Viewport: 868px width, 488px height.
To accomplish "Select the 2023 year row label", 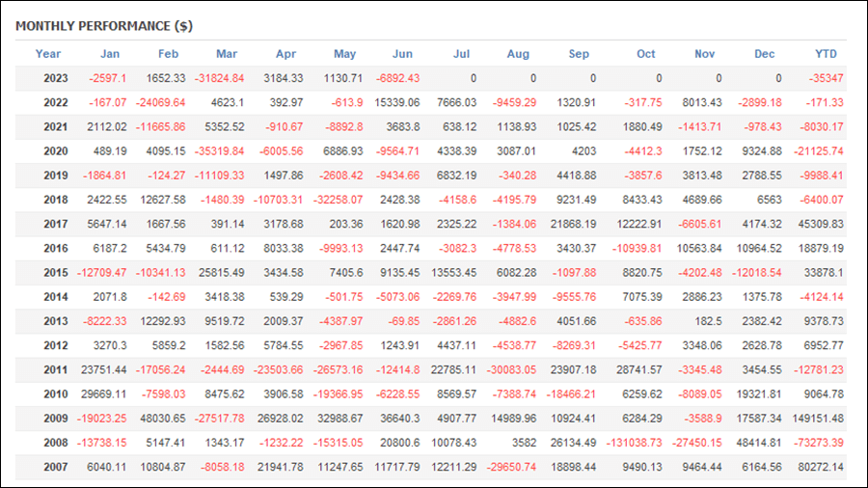I will pos(56,78).
